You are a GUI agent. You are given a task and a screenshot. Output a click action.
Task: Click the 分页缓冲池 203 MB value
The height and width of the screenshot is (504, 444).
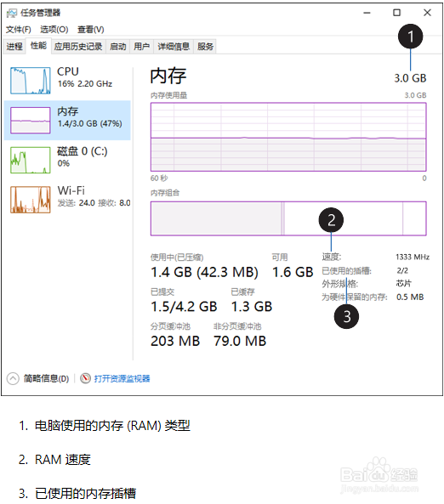pos(175,341)
